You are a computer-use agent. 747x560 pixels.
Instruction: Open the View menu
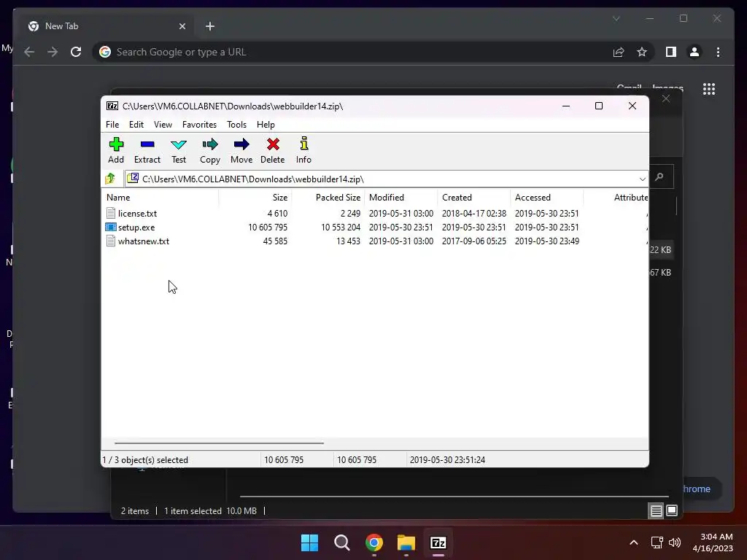click(163, 124)
